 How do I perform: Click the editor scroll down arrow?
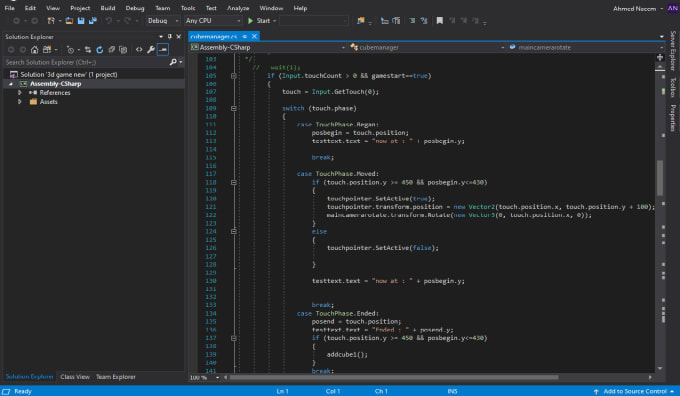tap(660, 368)
